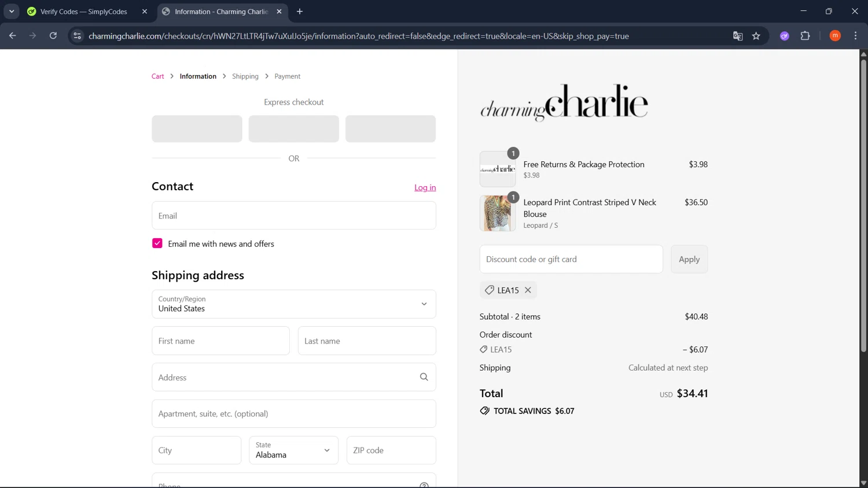
Task: Click Leopard Print Contrast Striped V Neck Blouse
Action: pyautogui.click(x=590, y=208)
